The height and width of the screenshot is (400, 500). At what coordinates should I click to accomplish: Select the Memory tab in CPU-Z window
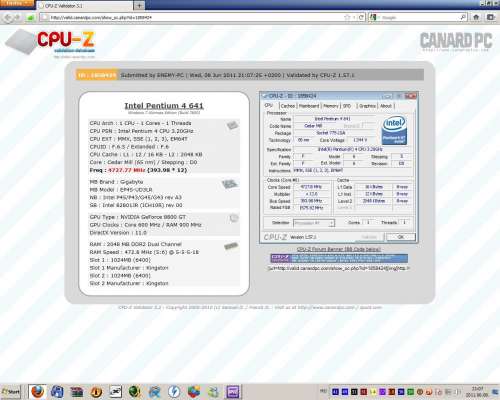[331, 106]
